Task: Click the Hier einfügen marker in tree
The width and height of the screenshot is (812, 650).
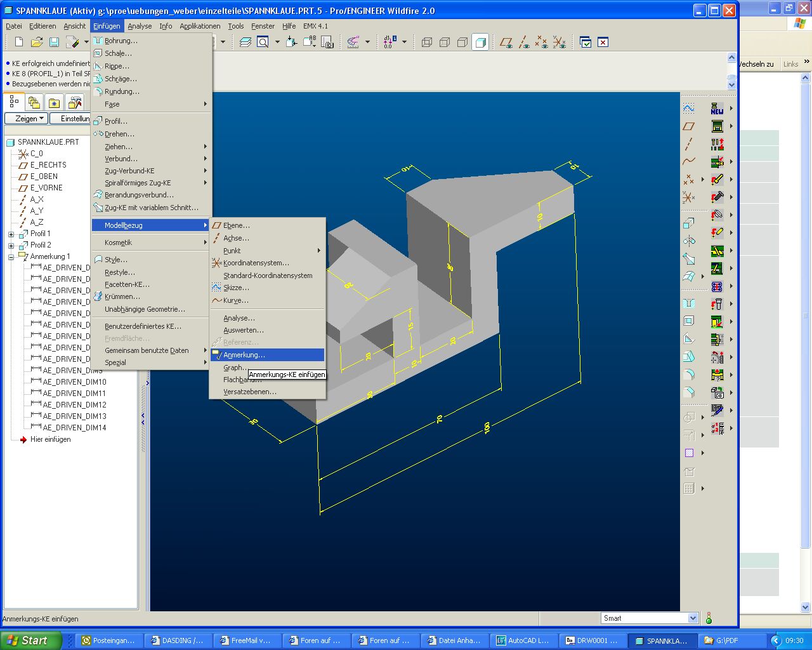Action: 50,439
